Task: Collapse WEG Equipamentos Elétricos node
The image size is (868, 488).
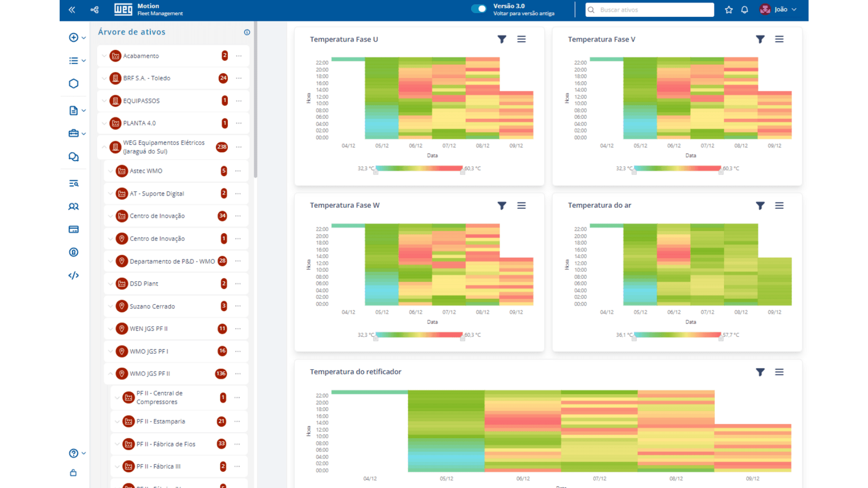Action: (x=104, y=147)
